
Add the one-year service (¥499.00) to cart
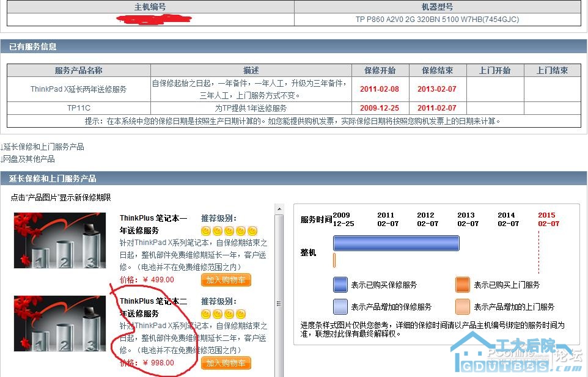point(226,280)
